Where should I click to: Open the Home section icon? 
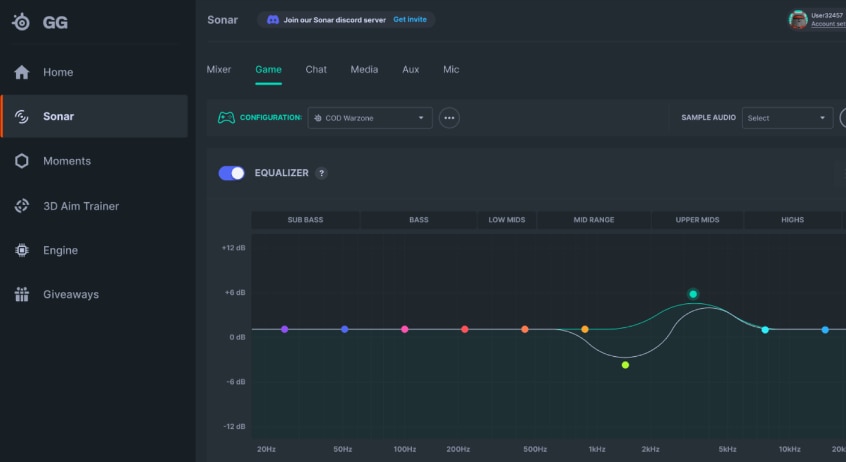22,72
